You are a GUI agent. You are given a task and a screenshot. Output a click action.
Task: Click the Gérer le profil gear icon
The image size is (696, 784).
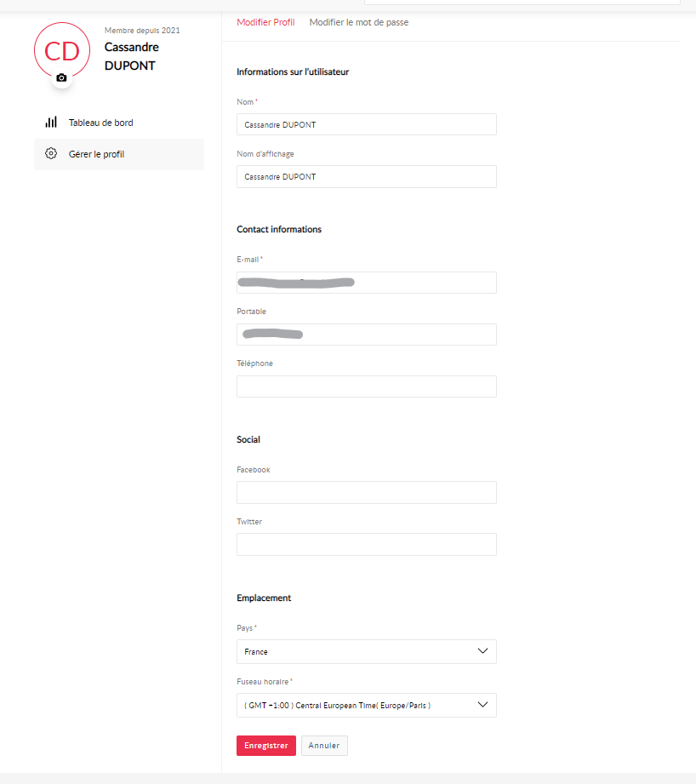pyautogui.click(x=51, y=153)
